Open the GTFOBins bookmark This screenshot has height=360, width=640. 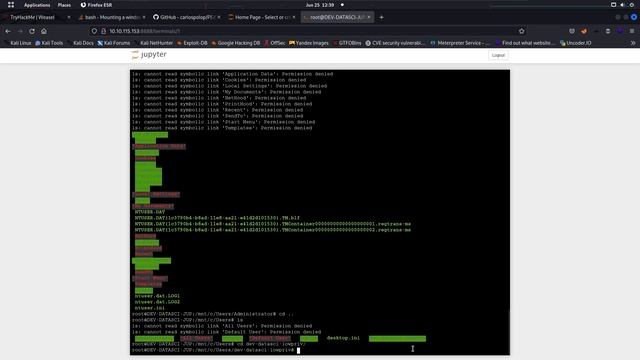click(x=347, y=43)
